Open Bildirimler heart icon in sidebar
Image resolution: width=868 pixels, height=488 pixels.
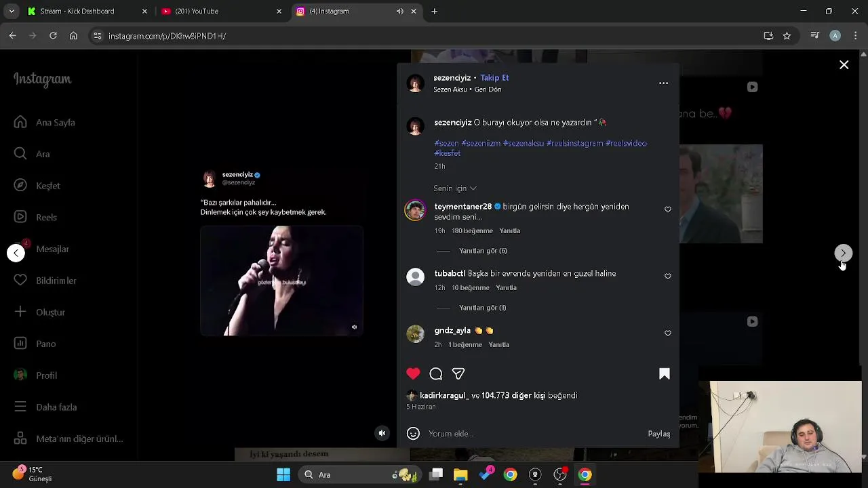click(20, 280)
